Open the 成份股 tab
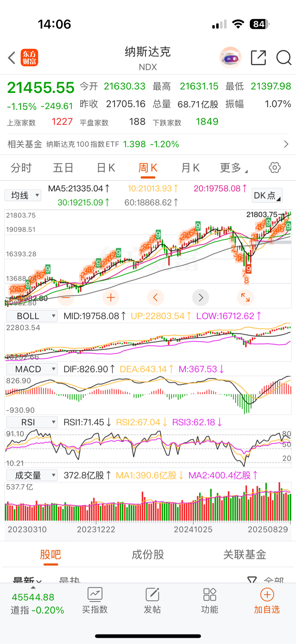The height and width of the screenshot is (644, 296). (x=148, y=555)
